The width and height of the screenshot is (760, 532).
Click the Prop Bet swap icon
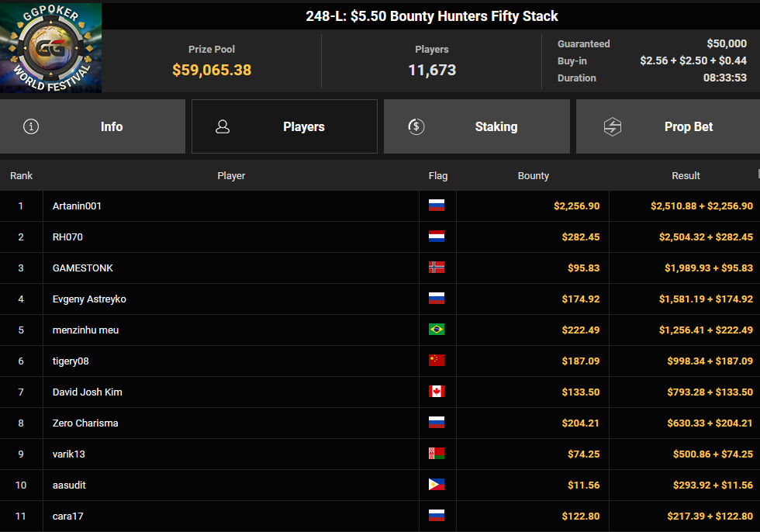pos(613,126)
